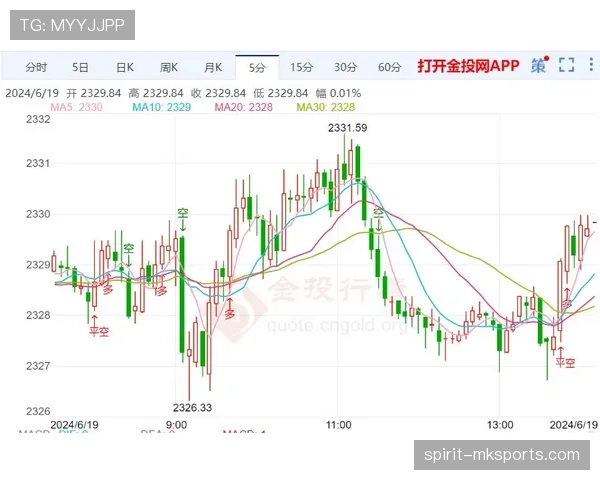Switch to the 分时 intraday tab
Image resolution: width=600 pixels, height=480 pixels.
pyautogui.click(x=35, y=67)
